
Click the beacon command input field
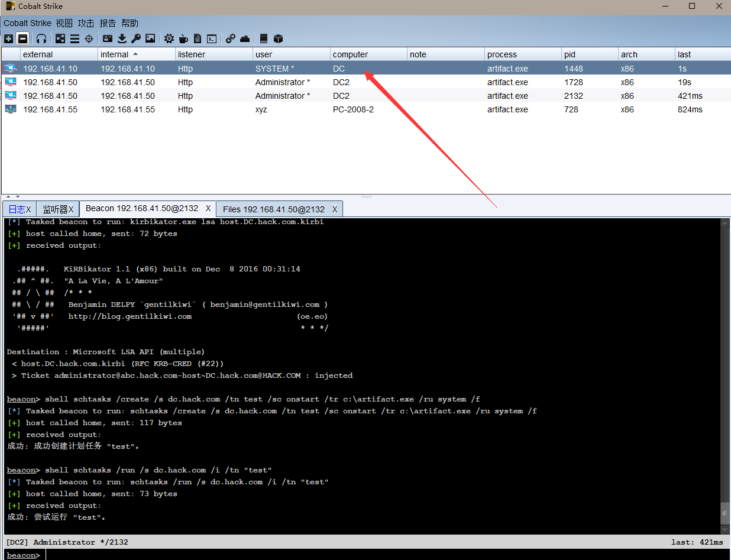coord(387,555)
